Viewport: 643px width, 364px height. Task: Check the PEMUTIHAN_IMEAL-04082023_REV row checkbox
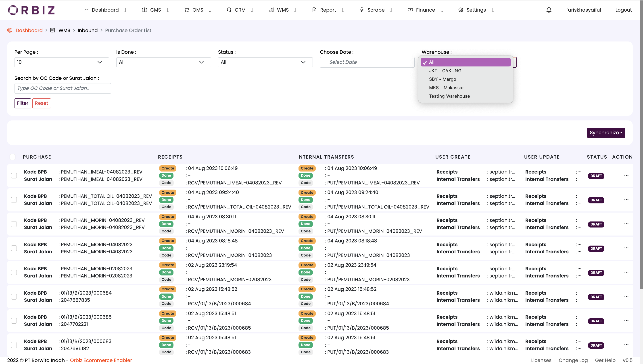coord(14,176)
